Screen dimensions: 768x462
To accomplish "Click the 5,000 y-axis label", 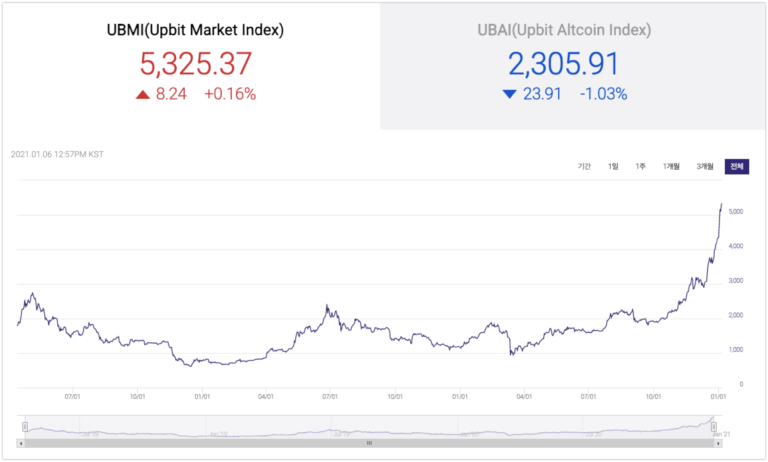I will (736, 212).
